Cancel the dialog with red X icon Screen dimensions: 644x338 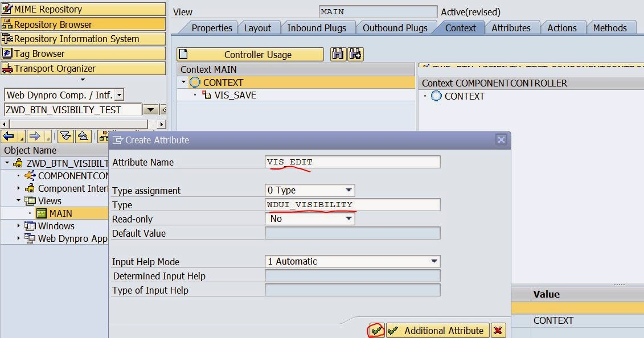(498, 330)
